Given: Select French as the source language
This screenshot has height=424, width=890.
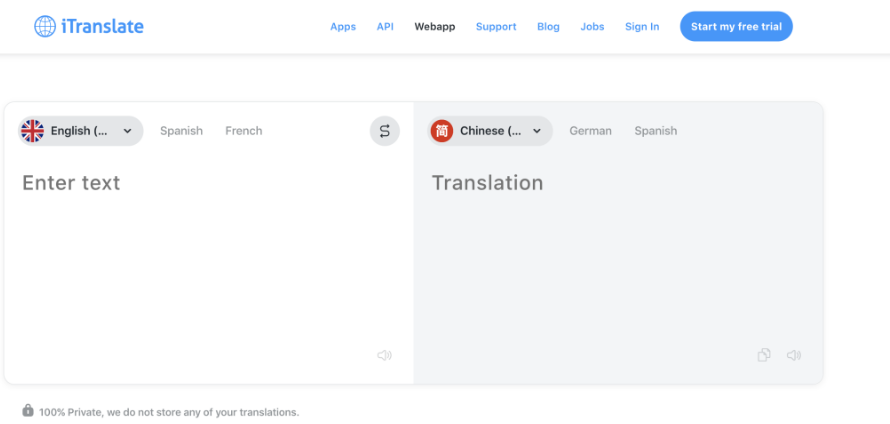Looking at the screenshot, I should 244,131.
